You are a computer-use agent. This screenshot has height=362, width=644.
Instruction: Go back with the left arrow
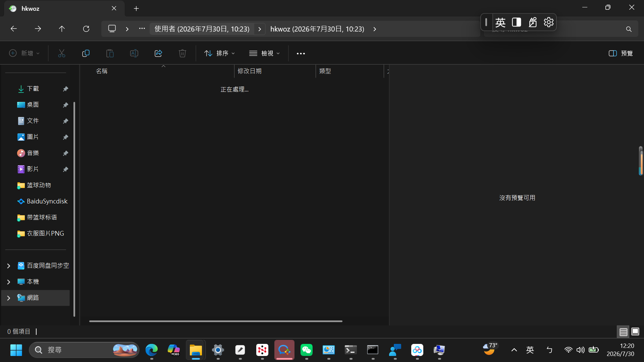14,29
